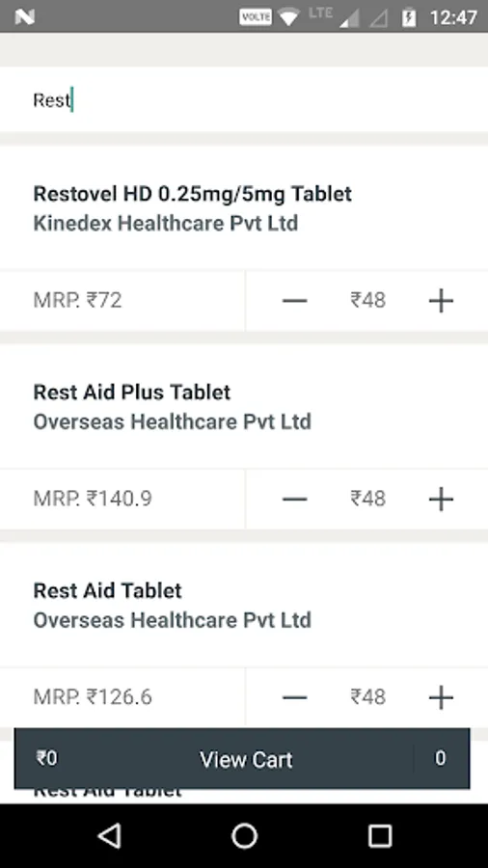This screenshot has height=868, width=488.
Task: Increase quantity of Restovel HD 0.25mg/5mg Tablet
Action: pos(441,301)
